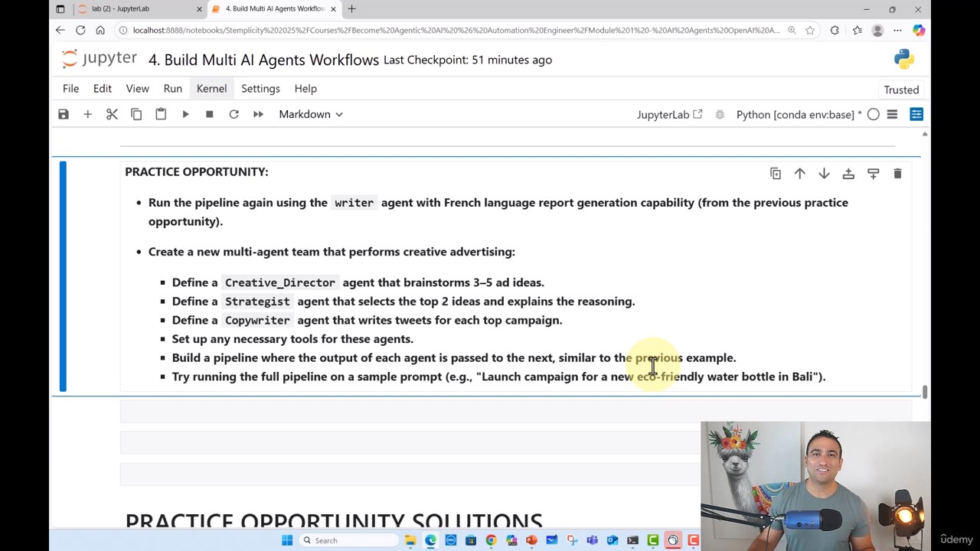Click the 'Copywriter' code text

(257, 320)
